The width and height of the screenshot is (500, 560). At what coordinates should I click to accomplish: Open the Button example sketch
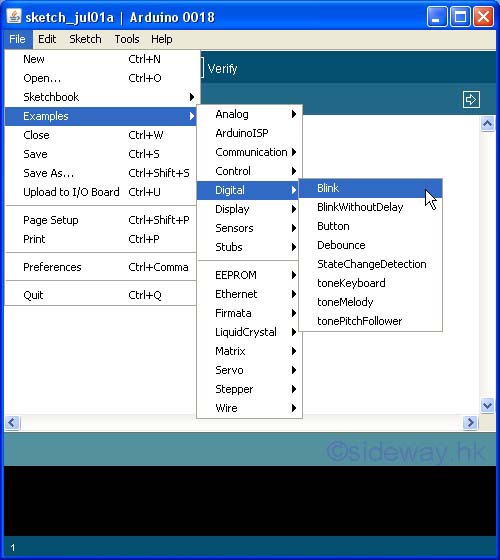pos(370,226)
